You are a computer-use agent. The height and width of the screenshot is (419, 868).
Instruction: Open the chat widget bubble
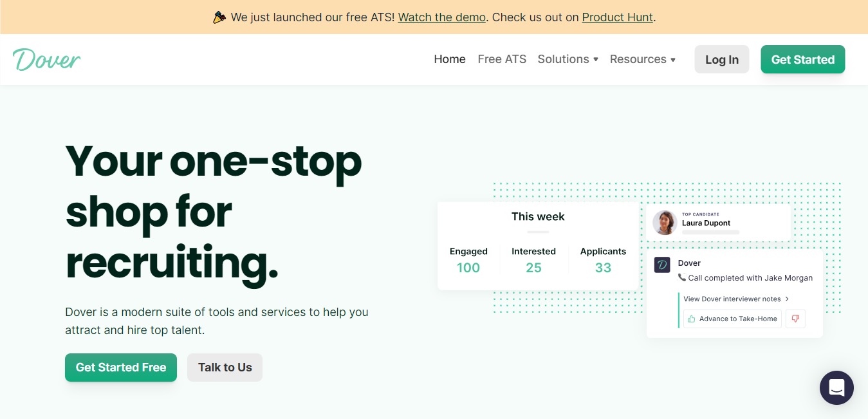click(x=836, y=387)
